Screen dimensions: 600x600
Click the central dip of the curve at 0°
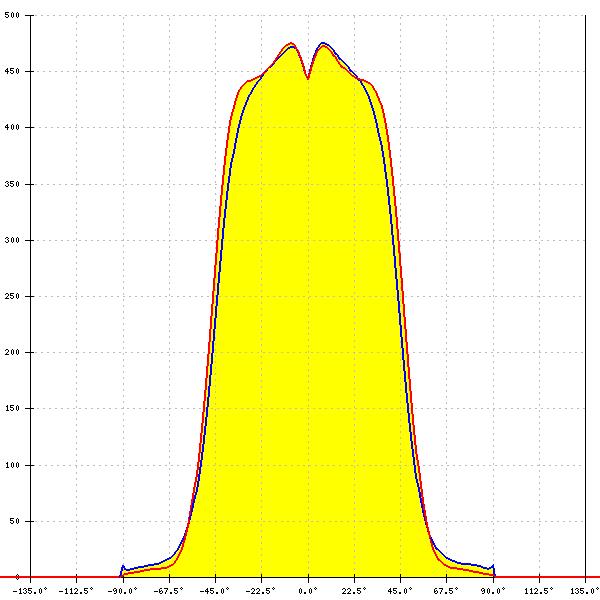(x=308, y=77)
